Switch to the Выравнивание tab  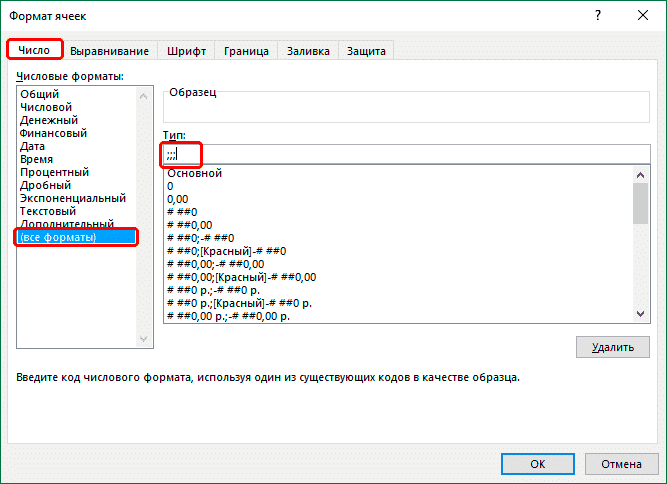[x=110, y=51]
